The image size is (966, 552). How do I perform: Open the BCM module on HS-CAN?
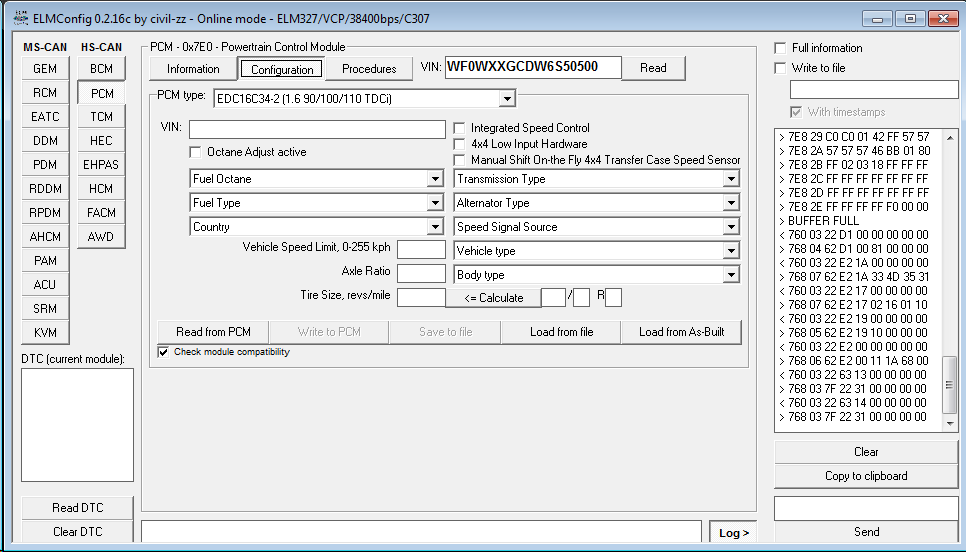click(101, 69)
